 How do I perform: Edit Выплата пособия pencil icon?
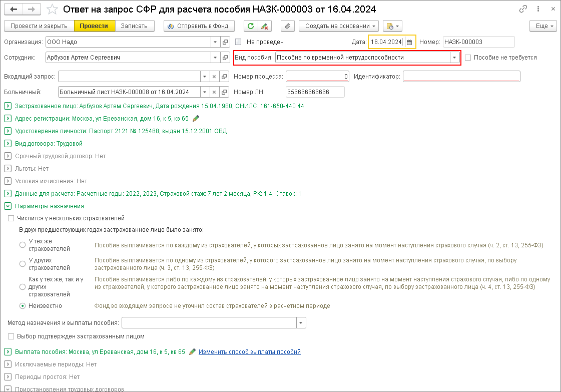pos(192,352)
